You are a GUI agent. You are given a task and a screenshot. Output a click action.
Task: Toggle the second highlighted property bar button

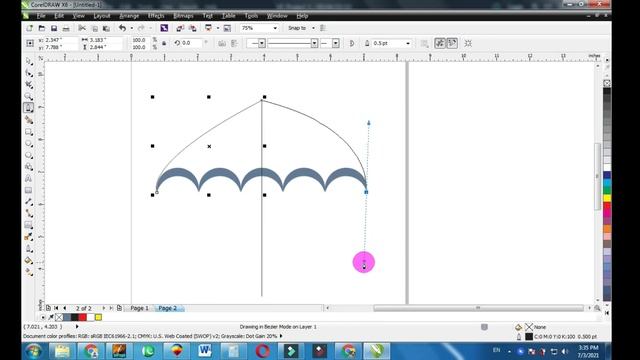click(x=452, y=43)
